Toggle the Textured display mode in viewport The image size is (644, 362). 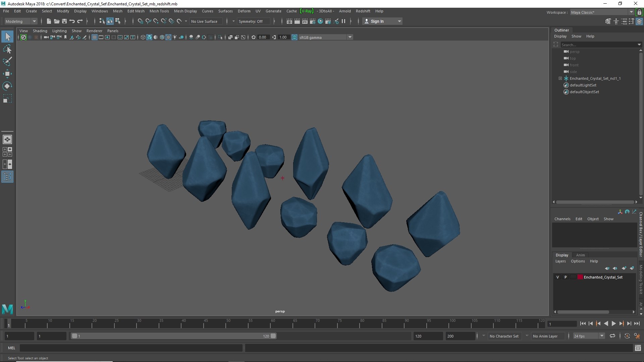[169, 37]
